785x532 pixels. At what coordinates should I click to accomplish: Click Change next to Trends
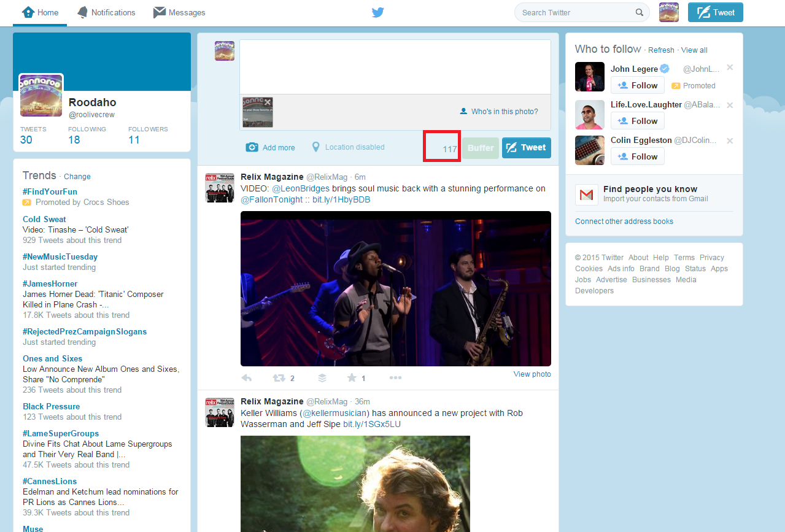[x=77, y=177]
